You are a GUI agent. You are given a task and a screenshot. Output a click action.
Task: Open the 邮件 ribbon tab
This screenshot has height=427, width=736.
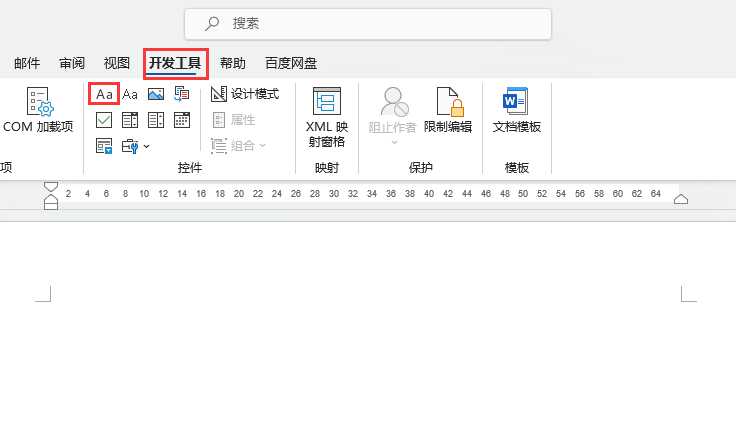27,63
